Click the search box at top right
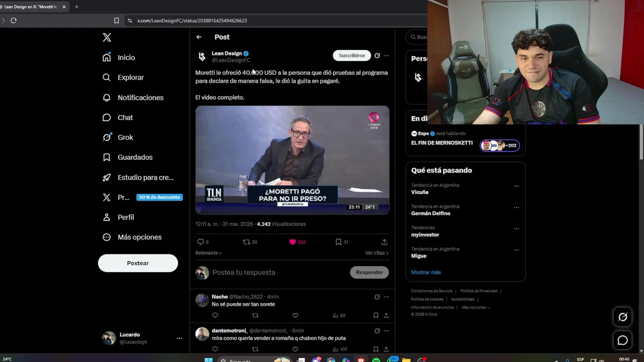Image resolution: width=644 pixels, height=362 pixels. pyautogui.click(x=418, y=37)
